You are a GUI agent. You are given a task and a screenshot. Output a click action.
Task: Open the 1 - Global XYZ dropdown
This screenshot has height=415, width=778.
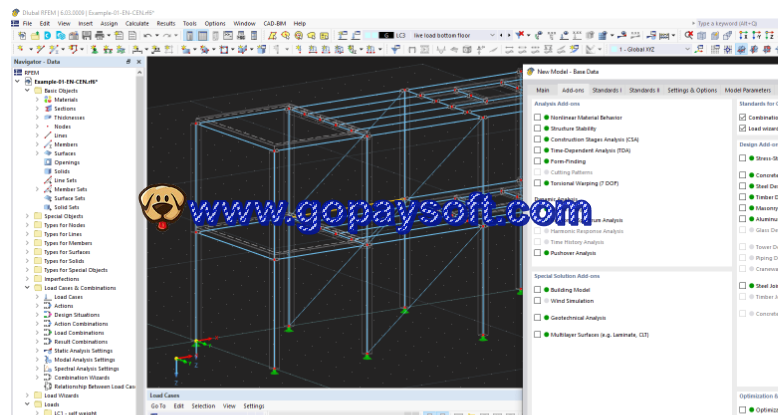(687, 49)
